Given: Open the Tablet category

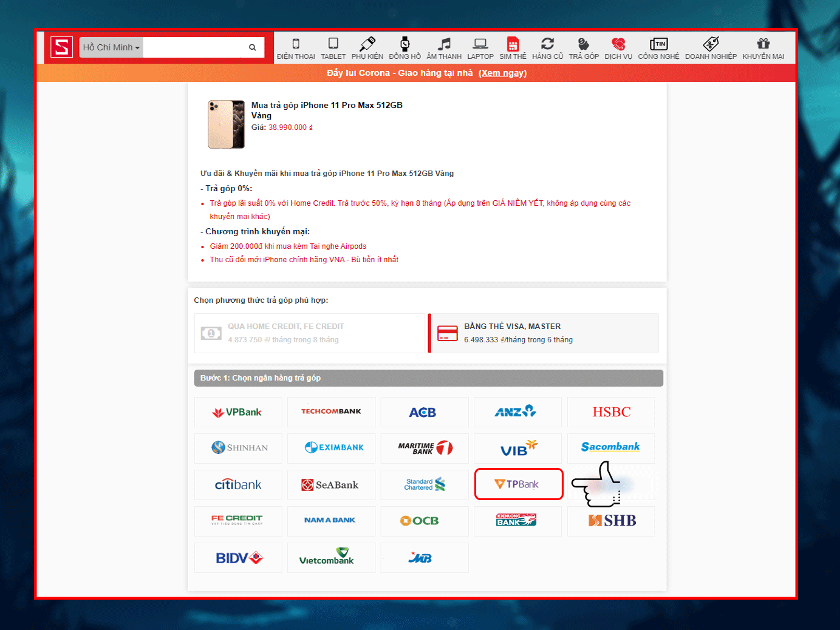Looking at the screenshot, I should (x=333, y=49).
